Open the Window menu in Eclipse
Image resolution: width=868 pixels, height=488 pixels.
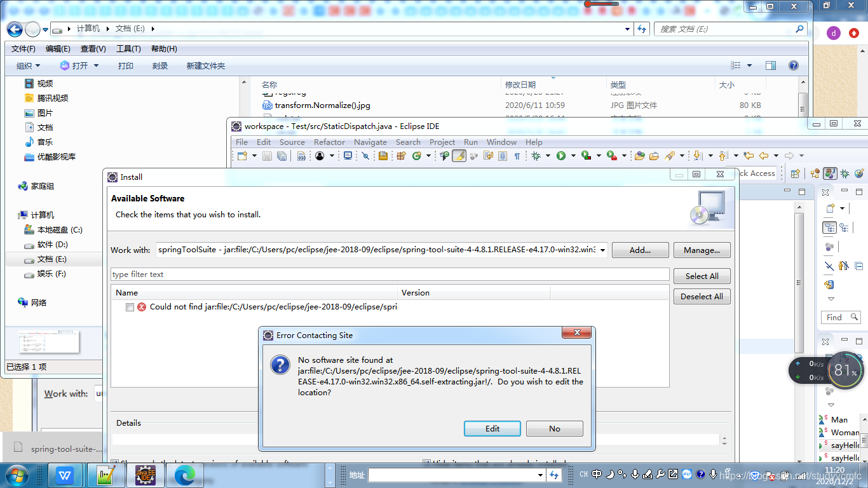(x=502, y=142)
